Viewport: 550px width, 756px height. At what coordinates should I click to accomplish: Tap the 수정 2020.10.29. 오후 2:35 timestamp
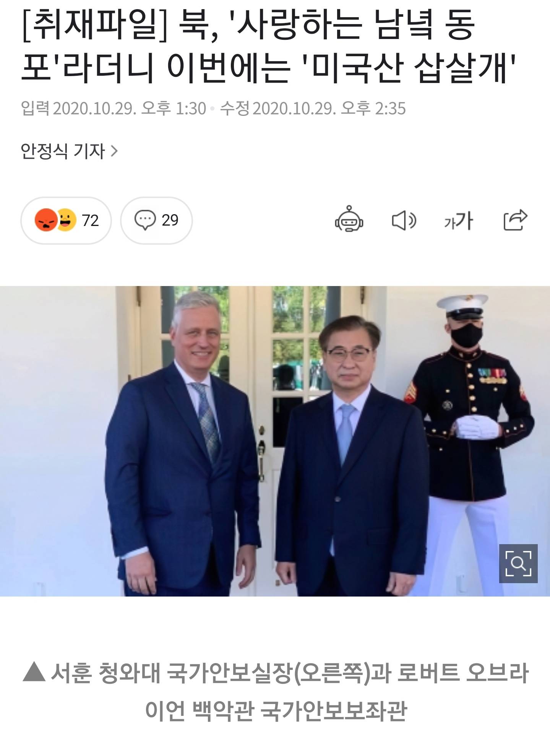(313, 109)
